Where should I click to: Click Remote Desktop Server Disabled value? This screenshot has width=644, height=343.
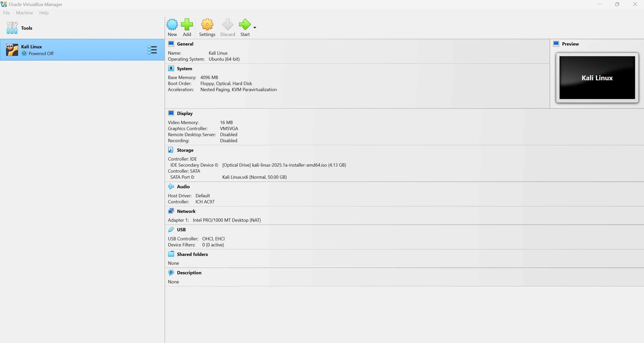[x=229, y=134]
